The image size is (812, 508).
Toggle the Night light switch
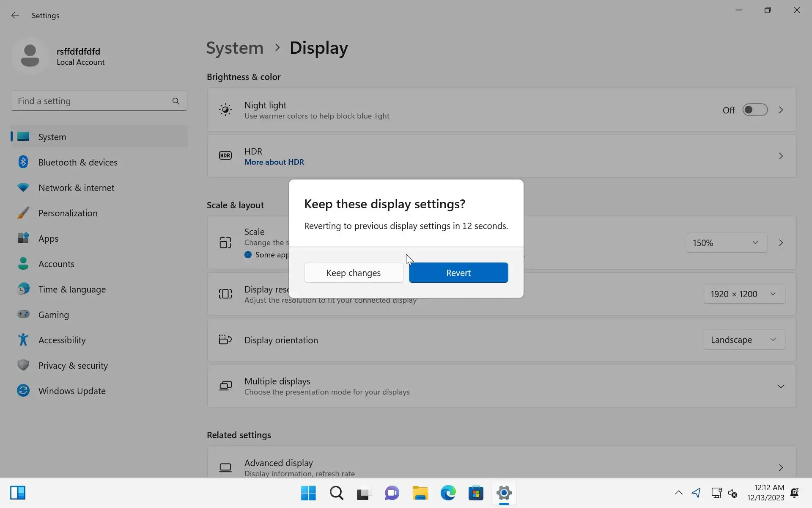(x=754, y=110)
